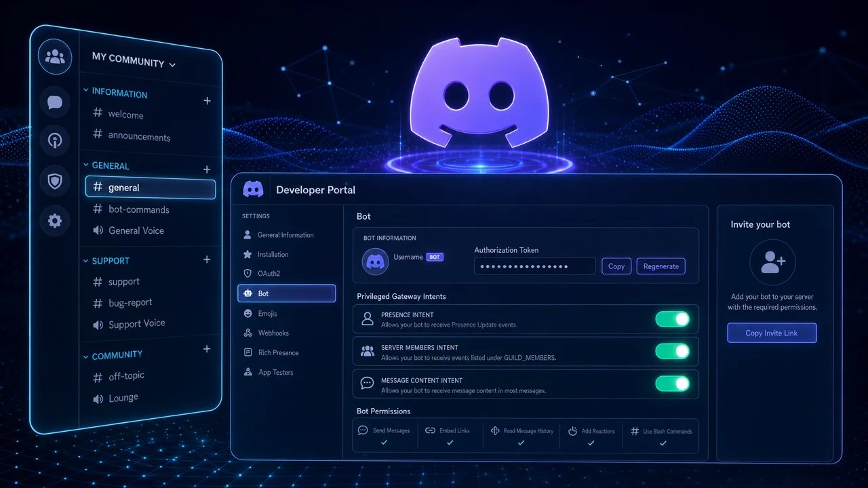Add channel to COMMUNITY category with plus
868x488 pixels.
[207, 349]
